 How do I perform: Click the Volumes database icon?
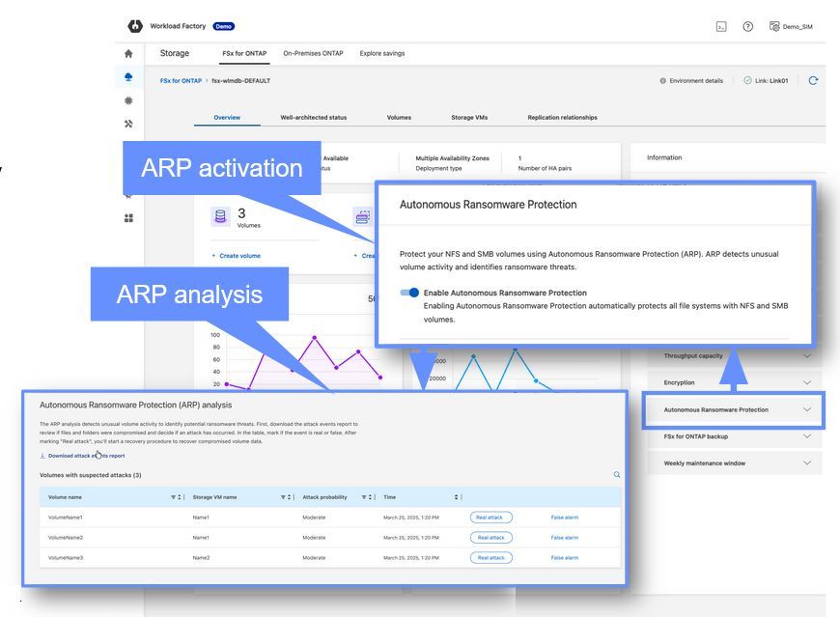pyautogui.click(x=220, y=217)
